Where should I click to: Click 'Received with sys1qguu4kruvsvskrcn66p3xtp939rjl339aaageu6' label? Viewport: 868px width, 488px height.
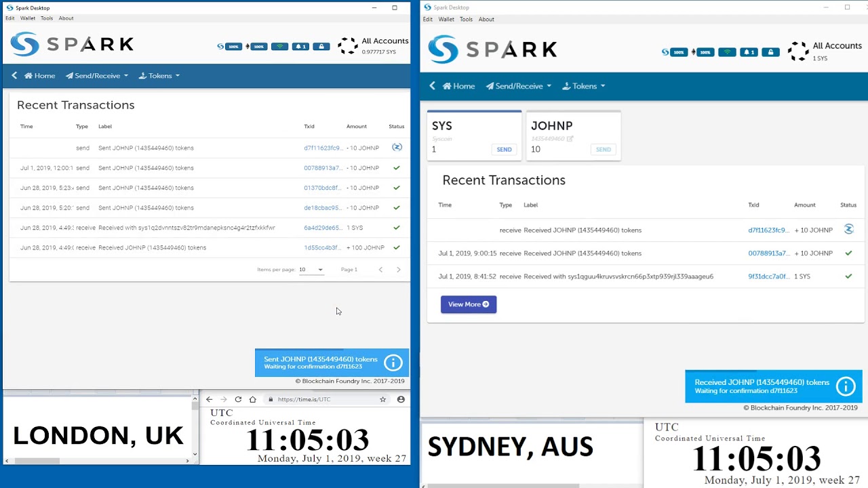pos(618,276)
